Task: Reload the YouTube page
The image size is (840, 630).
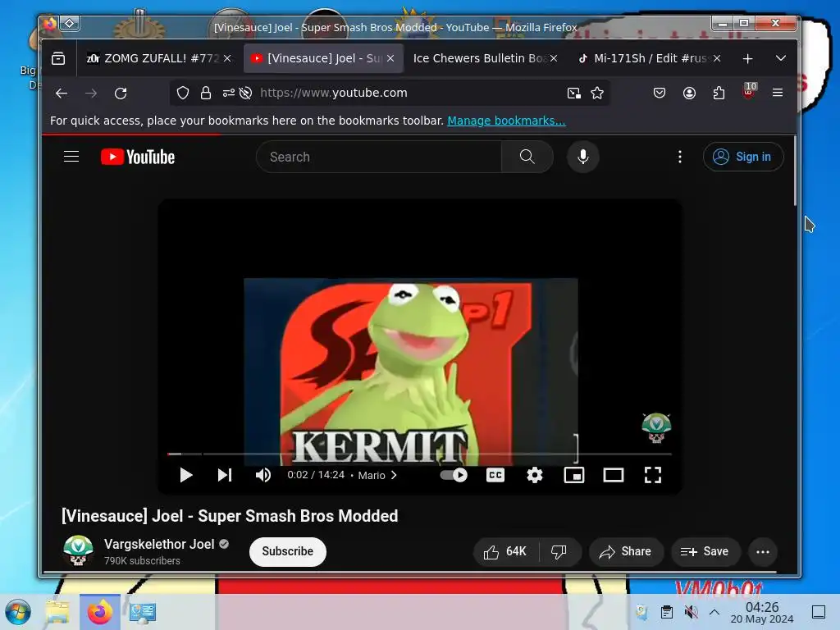Action: point(121,94)
